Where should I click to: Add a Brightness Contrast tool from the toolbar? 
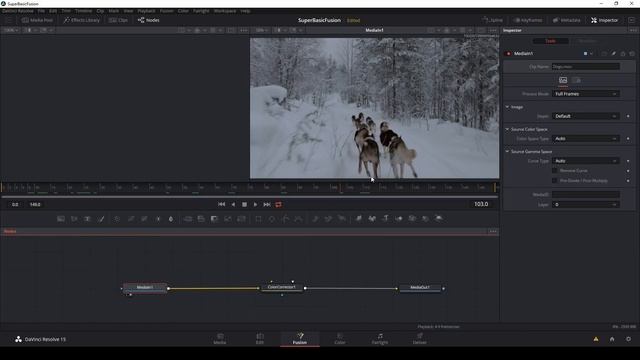coord(158,219)
